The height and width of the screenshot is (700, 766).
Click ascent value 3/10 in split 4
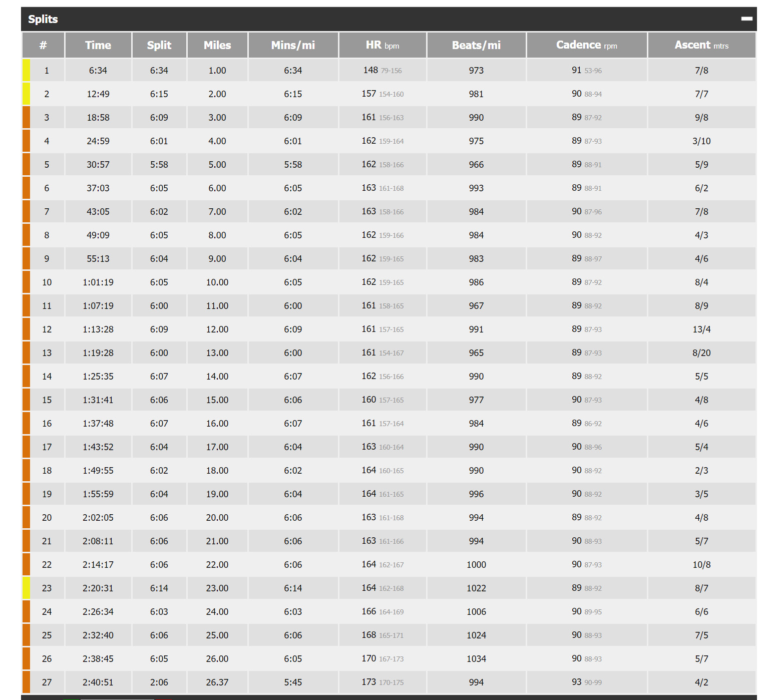701,141
